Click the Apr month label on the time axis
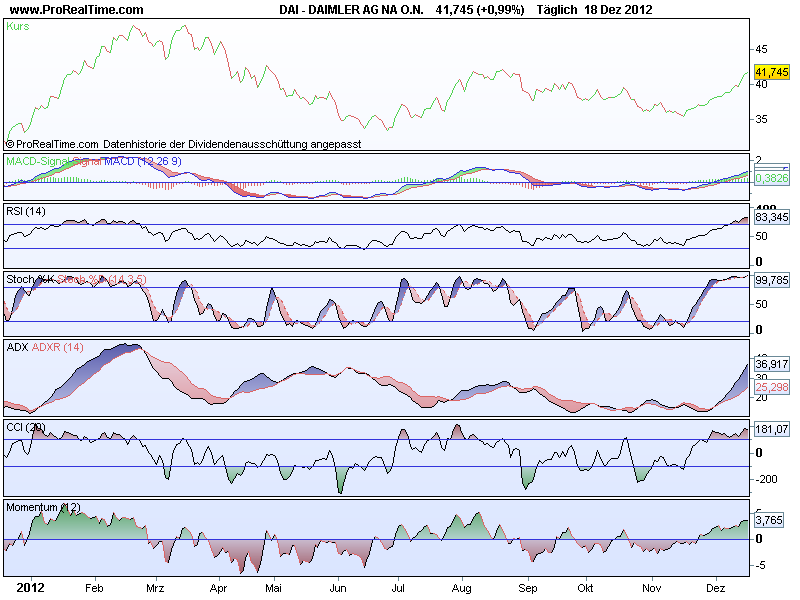Screen dimensions: 800x600 tap(218, 588)
